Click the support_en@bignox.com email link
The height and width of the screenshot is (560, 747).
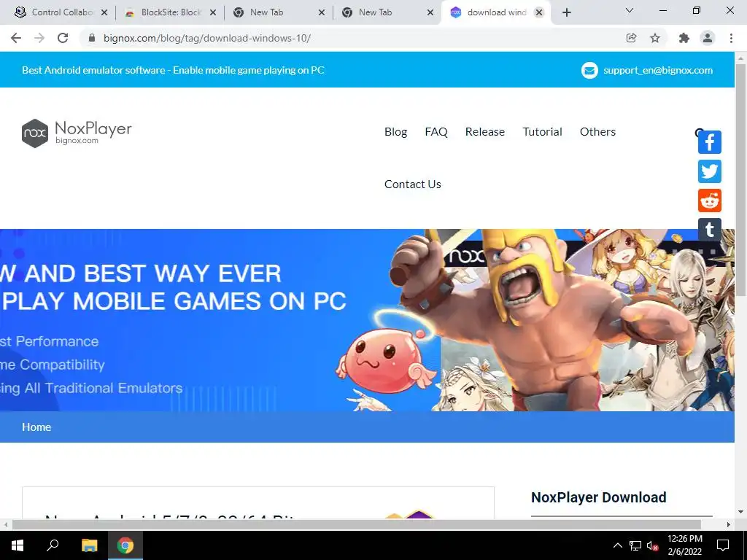click(658, 71)
